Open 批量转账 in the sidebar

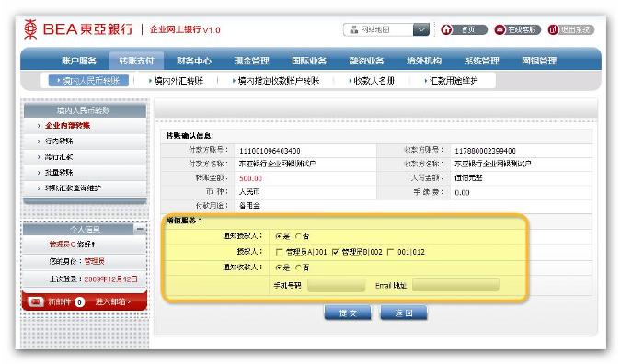point(59,173)
